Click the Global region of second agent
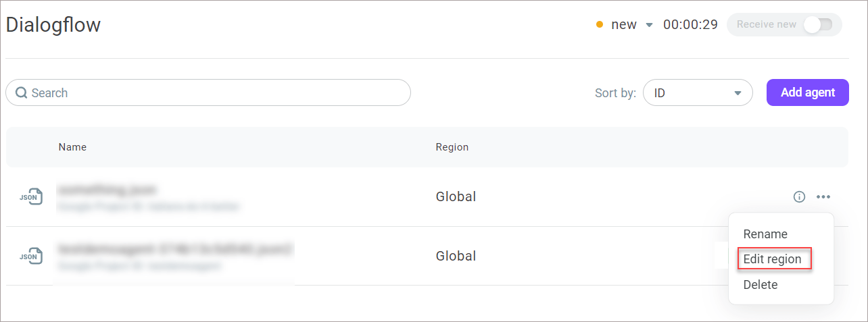Viewport: 868px width, 322px height. tap(456, 257)
